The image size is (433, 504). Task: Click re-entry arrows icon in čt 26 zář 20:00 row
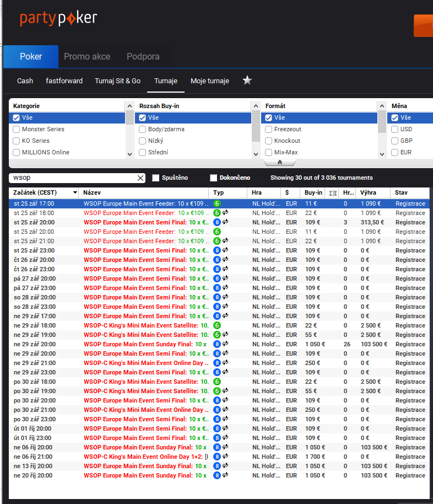coord(225,259)
